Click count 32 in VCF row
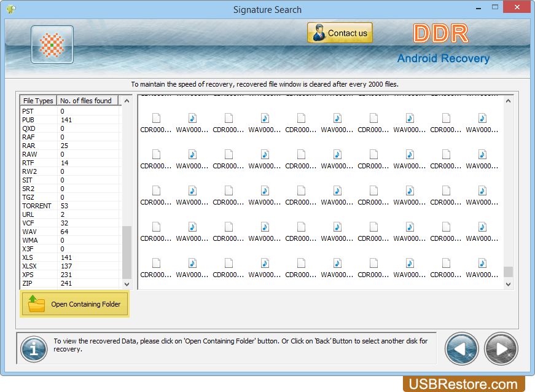The width and height of the screenshot is (535, 392). pos(64,223)
